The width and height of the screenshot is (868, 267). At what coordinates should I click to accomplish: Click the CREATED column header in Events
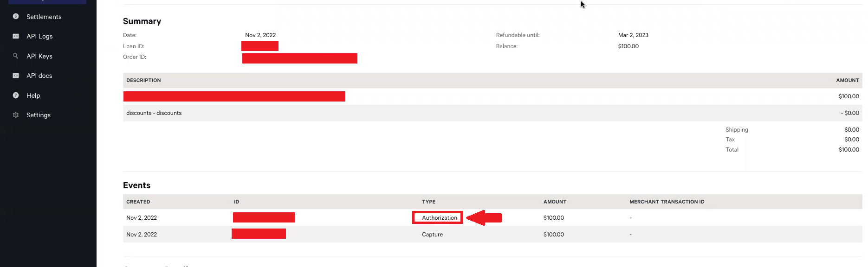[x=138, y=202]
